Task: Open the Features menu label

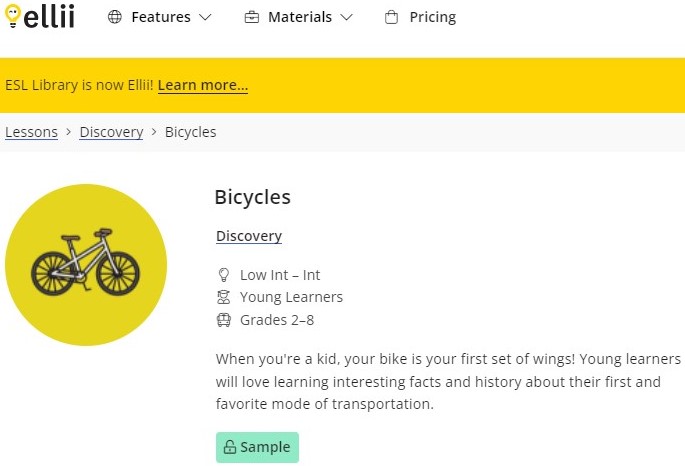Action: [x=160, y=18]
